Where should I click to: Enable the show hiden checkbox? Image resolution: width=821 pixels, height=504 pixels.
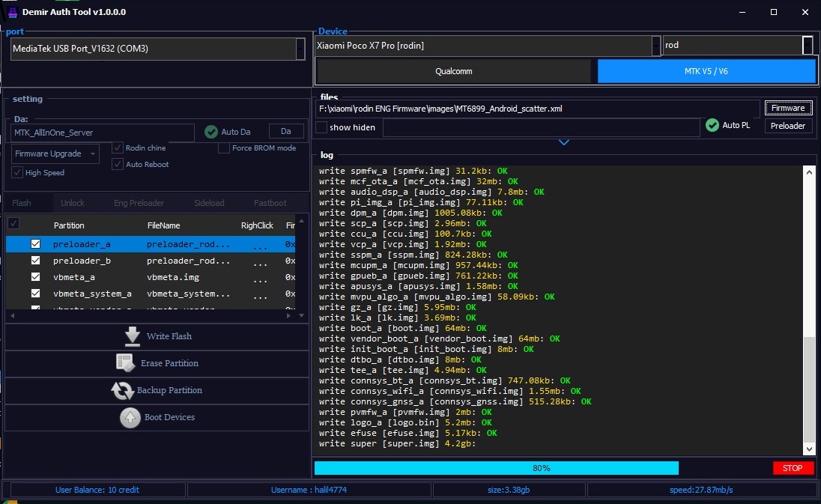(x=321, y=127)
